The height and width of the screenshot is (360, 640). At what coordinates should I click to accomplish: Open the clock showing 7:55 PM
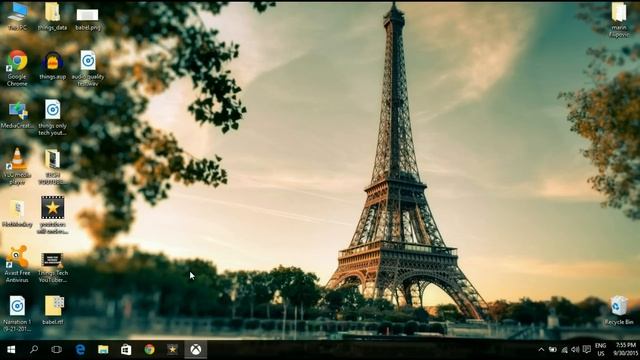click(x=626, y=349)
